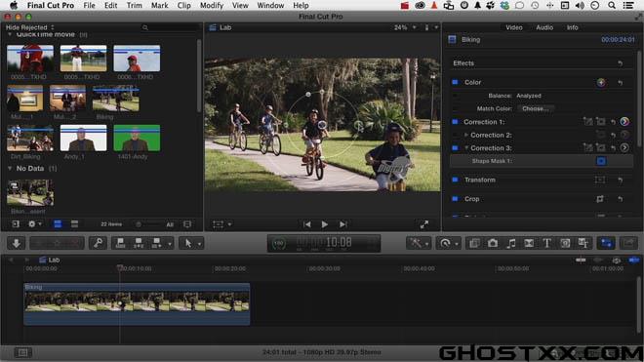Show Color Board for Correction 1

(x=624, y=122)
